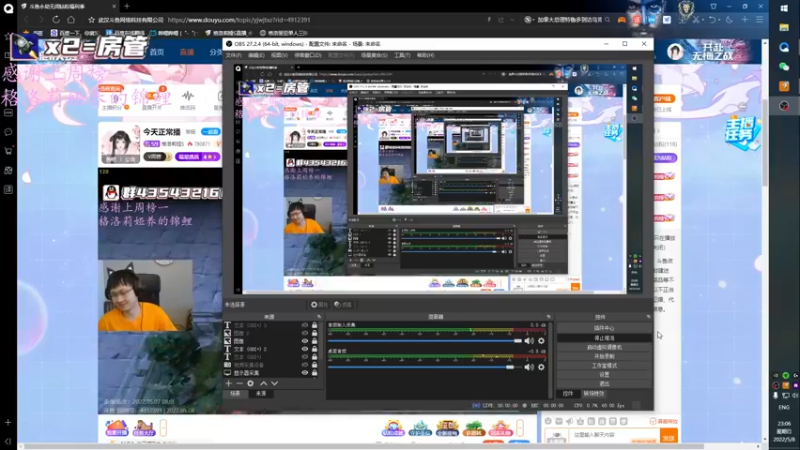Image resolution: width=800 pixels, height=450 pixels.
Task: Move the selected source down
Action: 274,383
